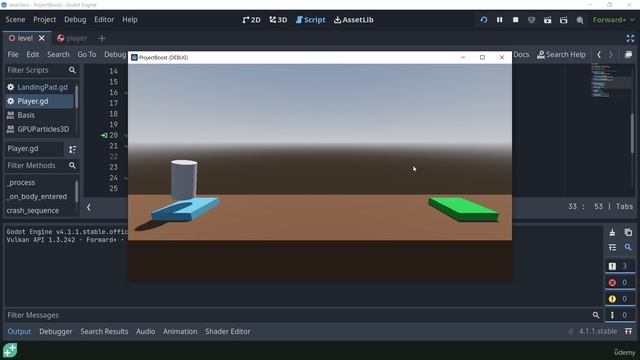Toggle editor info messages filter
The width and height of the screenshot is (640, 360).
620,315
